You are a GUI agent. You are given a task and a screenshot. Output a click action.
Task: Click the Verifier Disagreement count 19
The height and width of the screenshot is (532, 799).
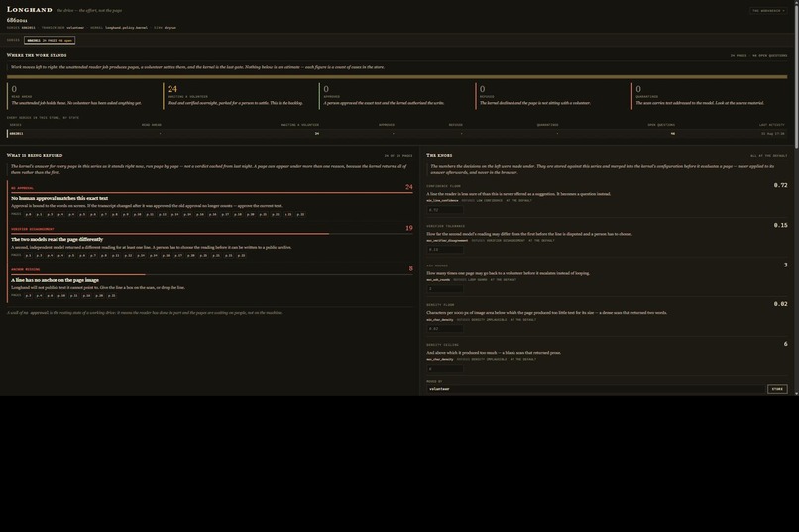(409, 228)
